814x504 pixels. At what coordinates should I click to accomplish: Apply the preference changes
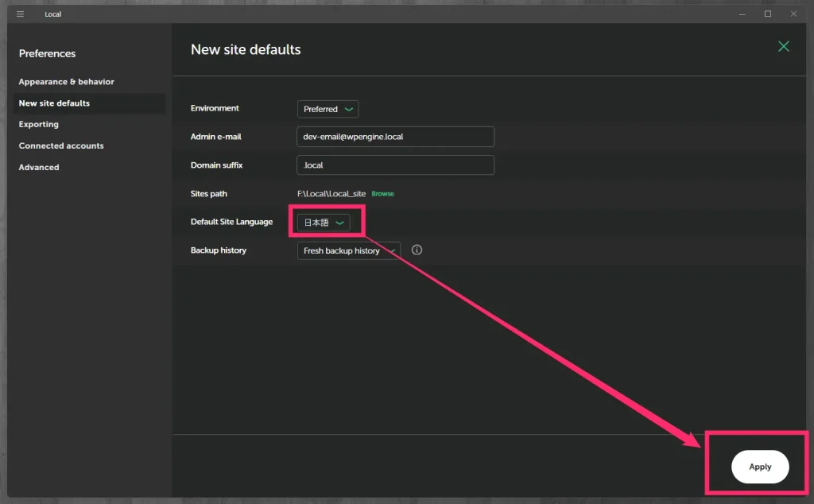[x=760, y=467]
